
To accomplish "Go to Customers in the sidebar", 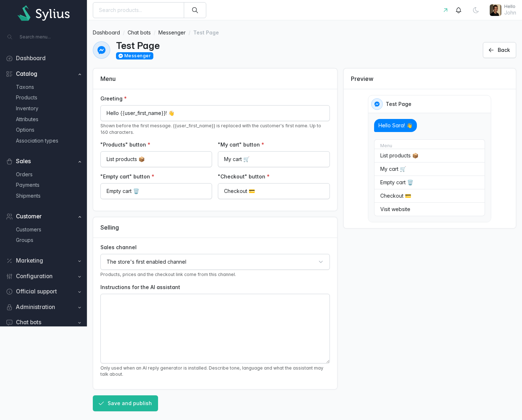I will (x=29, y=230).
